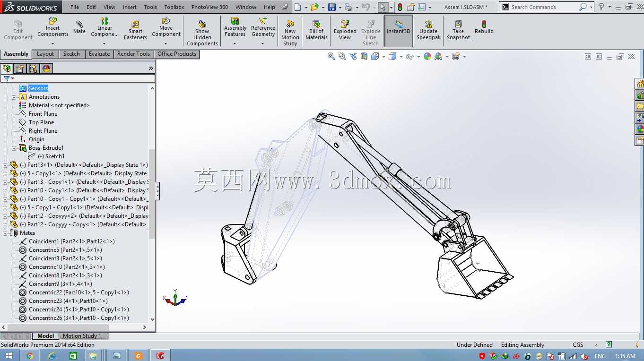Open the Insert Components dropdown arrow
Image resolution: width=644 pixels, height=361 pixels.
[x=53, y=44]
